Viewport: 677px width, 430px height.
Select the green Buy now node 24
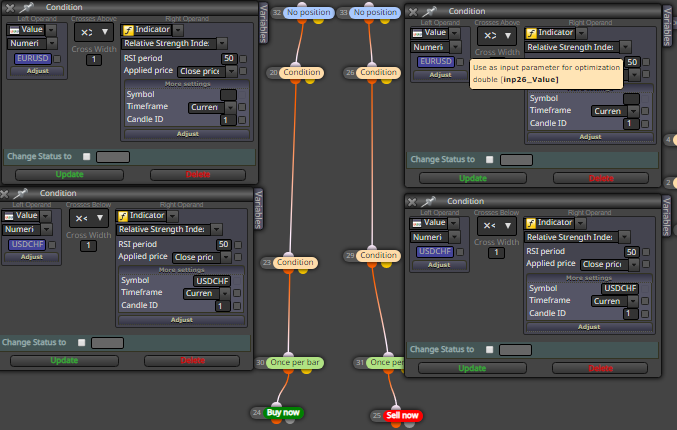coord(283,412)
